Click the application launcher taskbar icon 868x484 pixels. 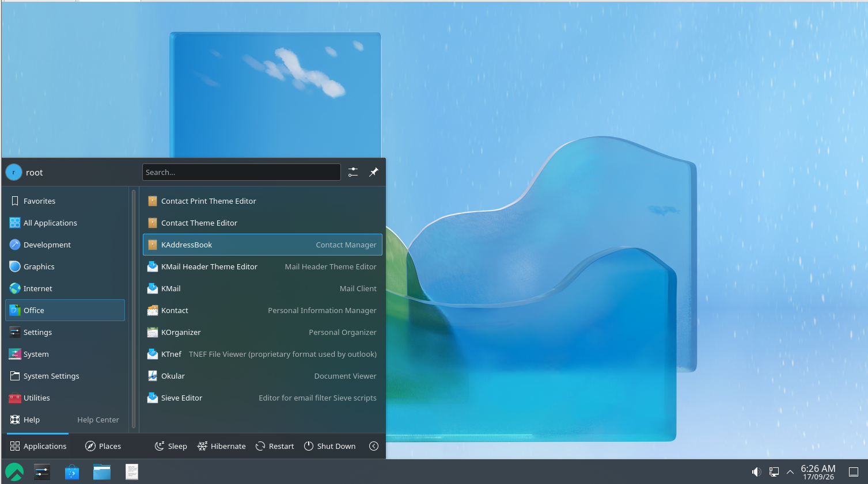(x=14, y=472)
